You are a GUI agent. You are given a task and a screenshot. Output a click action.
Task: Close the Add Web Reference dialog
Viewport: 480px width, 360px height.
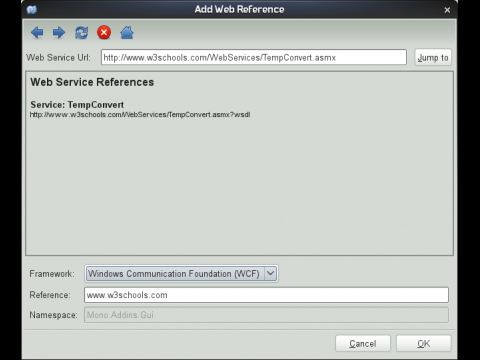447,10
